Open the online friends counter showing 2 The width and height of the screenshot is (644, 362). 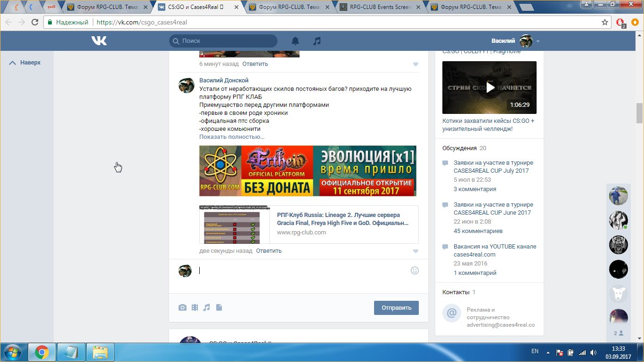618,333
